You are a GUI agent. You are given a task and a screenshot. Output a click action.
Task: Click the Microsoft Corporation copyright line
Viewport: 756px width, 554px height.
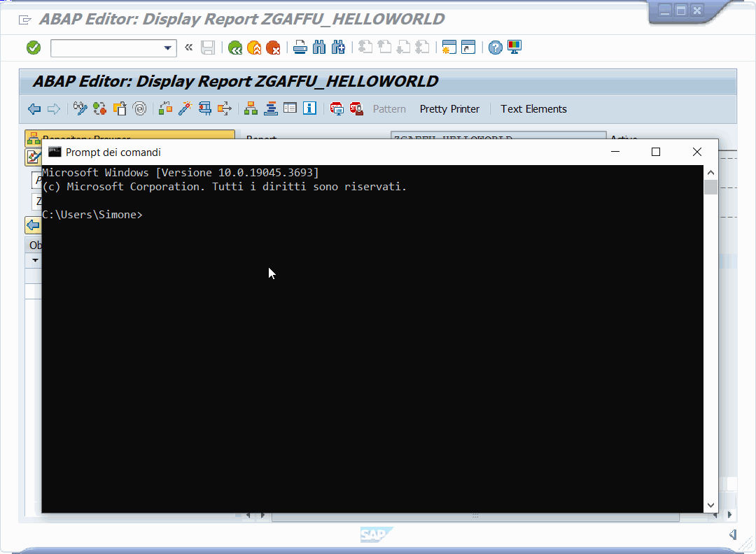225,187
